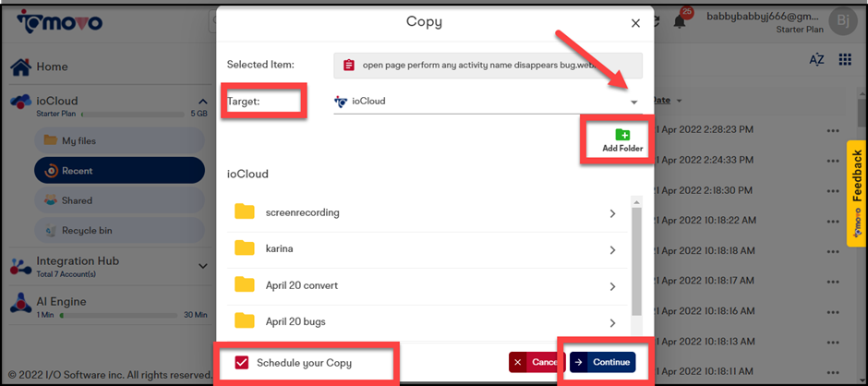Open more options for 2:18:30 PM row
This screenshot has height=386, width=868.
pyautogui.click(x=833, y=191)
